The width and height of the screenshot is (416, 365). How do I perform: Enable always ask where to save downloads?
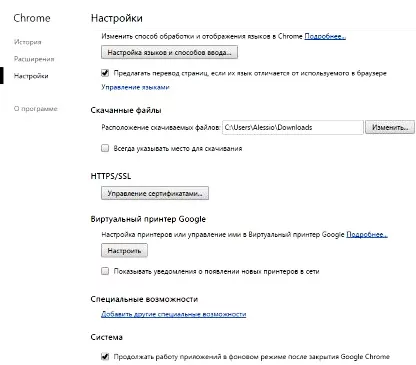click(105, 148)
